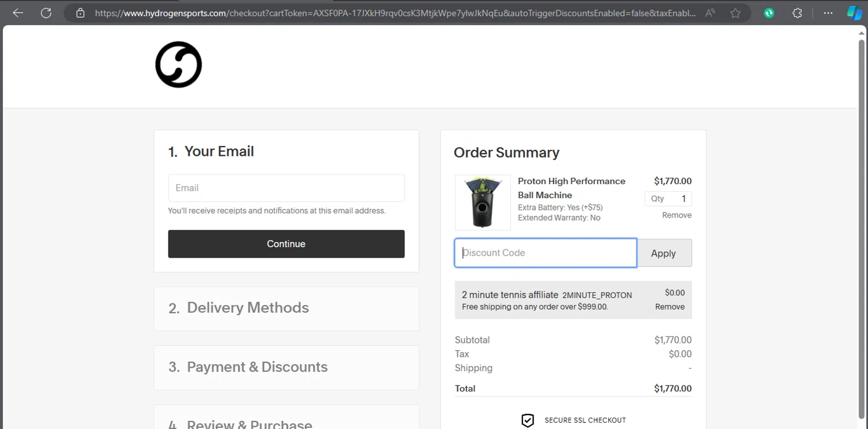Expand the Review & Purchase section
The height and width of the screenshot is (429, 868).
tap(286, 417)
